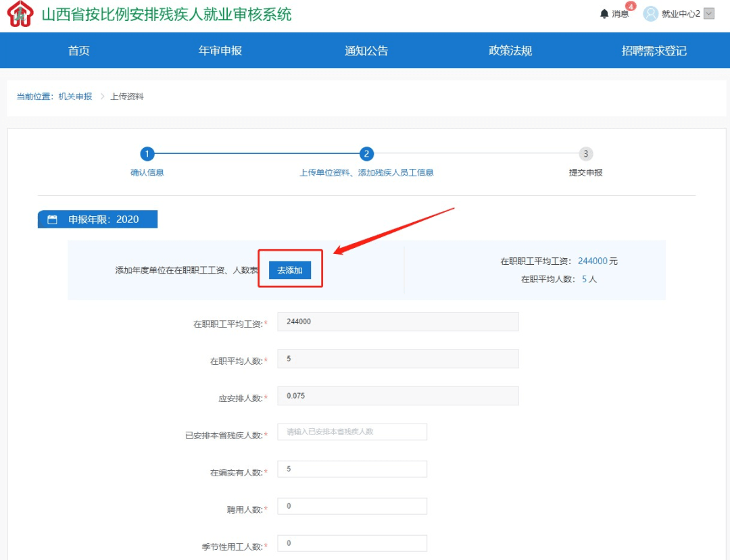Open 通知公告 in the navigation bar
The height and width of the screenshot is (560, 730).
366,51
